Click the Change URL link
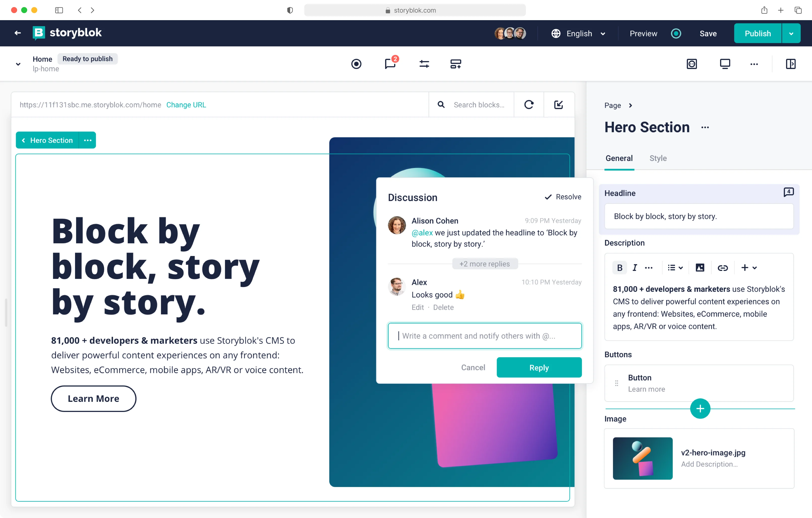The image size is (812, 518). 186,105
